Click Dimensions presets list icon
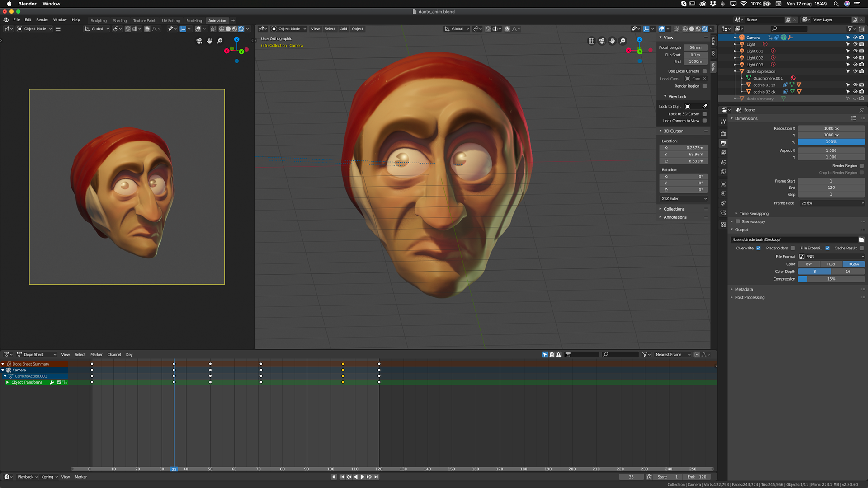 854,118
